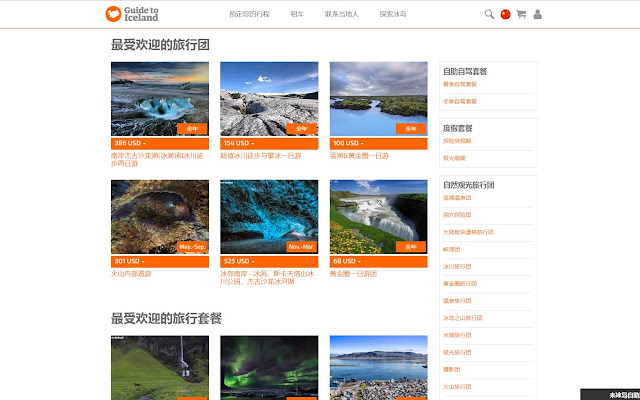Open tour title link under 525 USD
This screenshot has width=640, height=400.
point(267,278)
